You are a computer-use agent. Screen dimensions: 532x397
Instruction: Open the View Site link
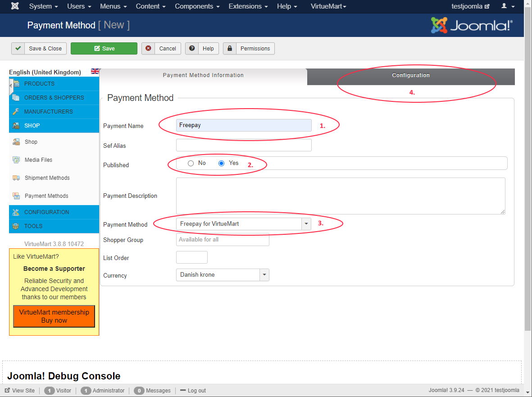click(20, 391)
